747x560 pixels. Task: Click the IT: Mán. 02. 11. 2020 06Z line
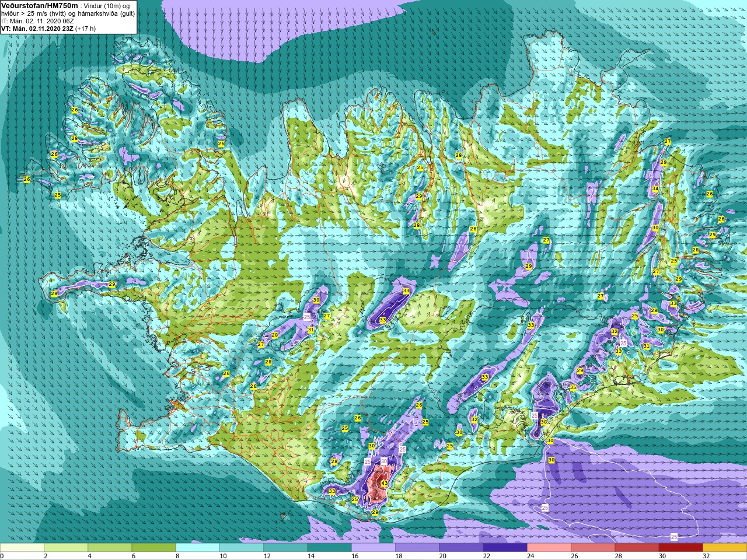(x=37, y=20)
